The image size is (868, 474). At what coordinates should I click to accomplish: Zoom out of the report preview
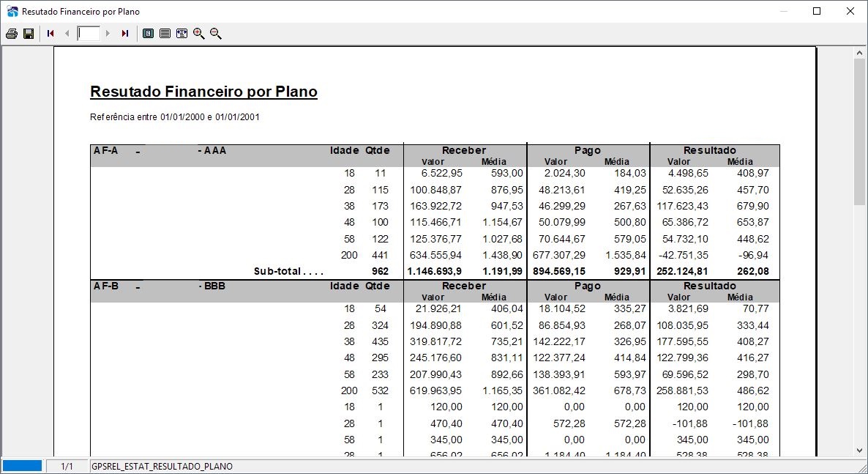216,34
